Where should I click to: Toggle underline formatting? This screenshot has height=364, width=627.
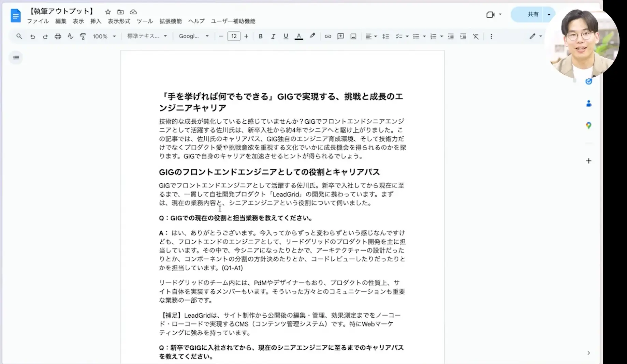pyautogui.click(x=286, y=36)
